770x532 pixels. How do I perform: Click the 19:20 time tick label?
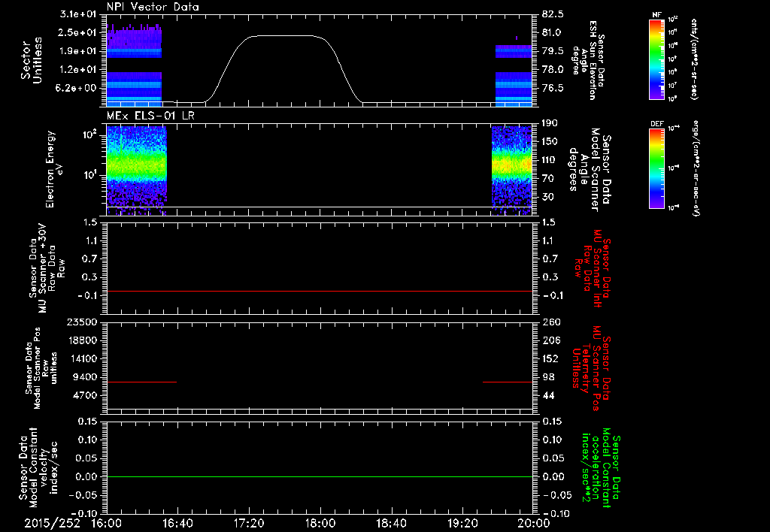point(462,523)
